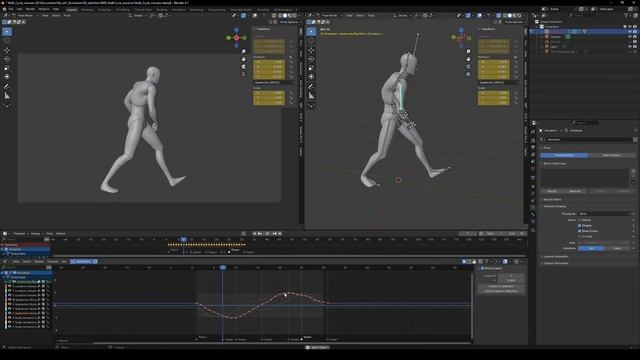This screenshot has width=640, height=360.
Task: Switch to the Sculpting workspace tab
Action: pyautogui.click(x=104, y=9)
